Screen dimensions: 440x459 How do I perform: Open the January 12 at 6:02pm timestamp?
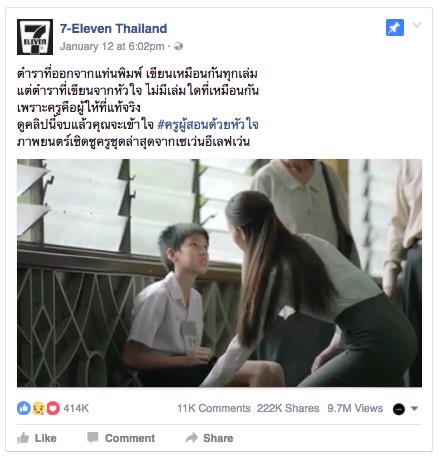(112, 46)
